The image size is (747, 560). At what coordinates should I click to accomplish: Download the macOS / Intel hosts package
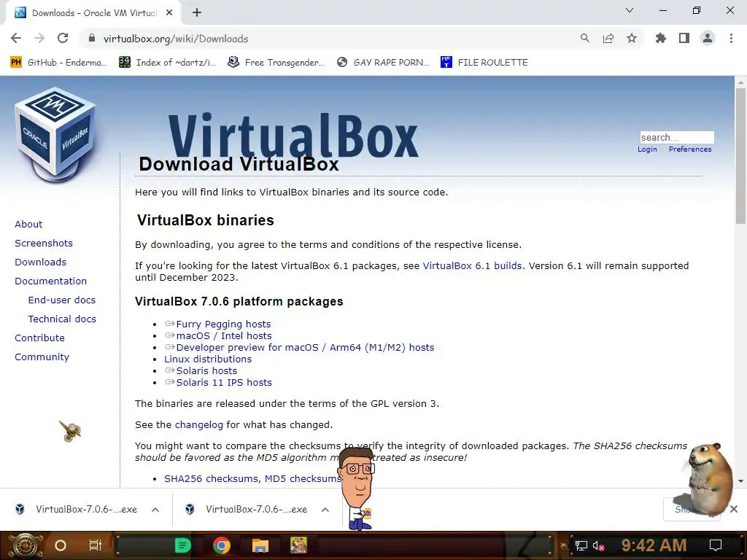click(224, 335)
